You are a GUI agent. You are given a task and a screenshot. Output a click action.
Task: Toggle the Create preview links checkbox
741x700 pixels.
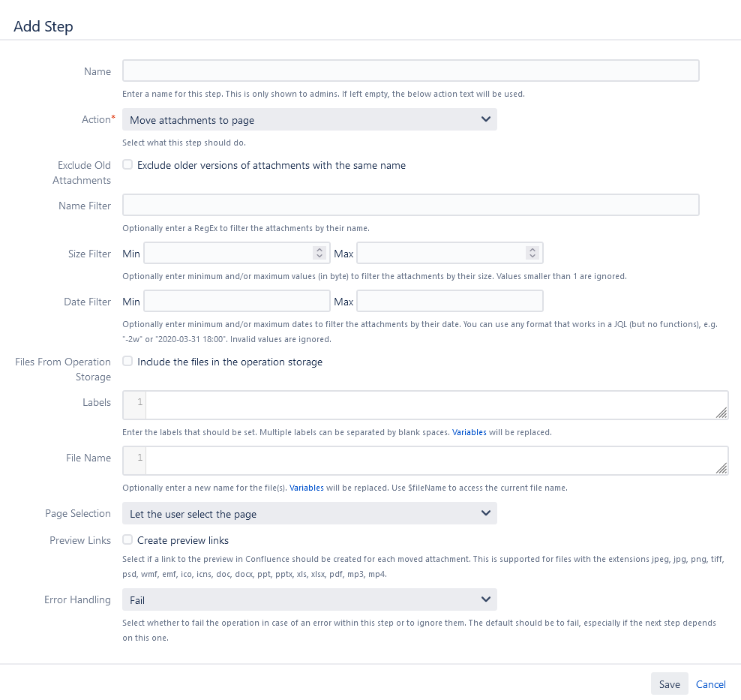coord(128,540)
